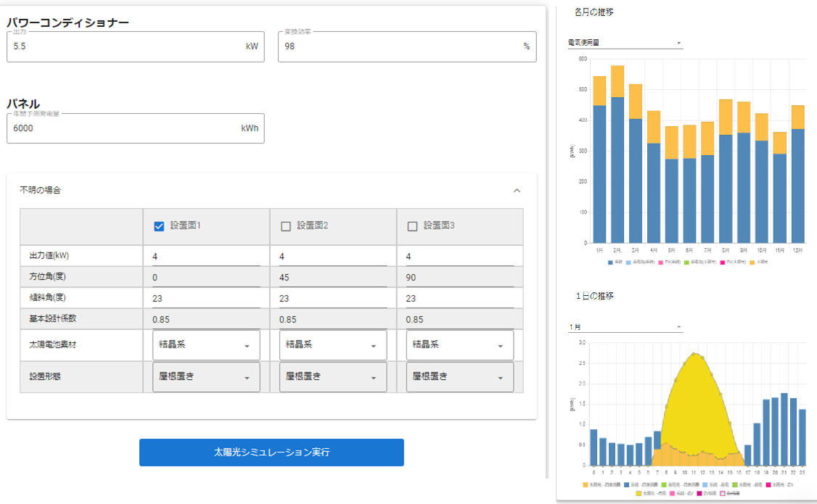Click the 傾斜角 field for 設置面3
Image resolution: width=817 pixels, height=504 pixels.
click(x=459, y=298)
